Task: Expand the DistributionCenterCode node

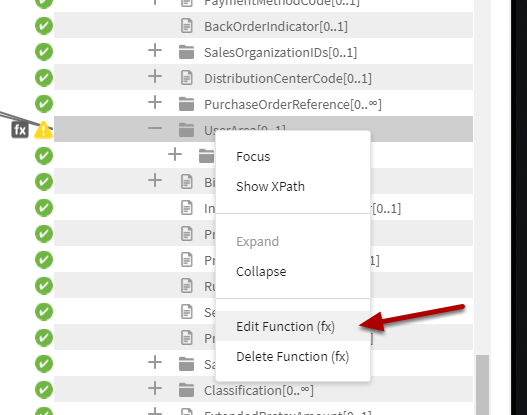Action: pyautogui.click(x=155, y=77)
